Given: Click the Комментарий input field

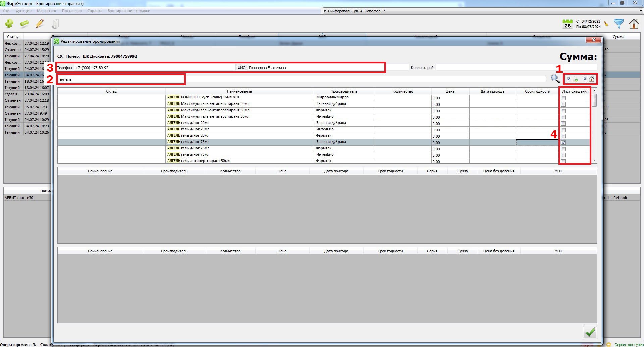Looking at the screenshot, I should pyautogui.click(x=516, y=68).
